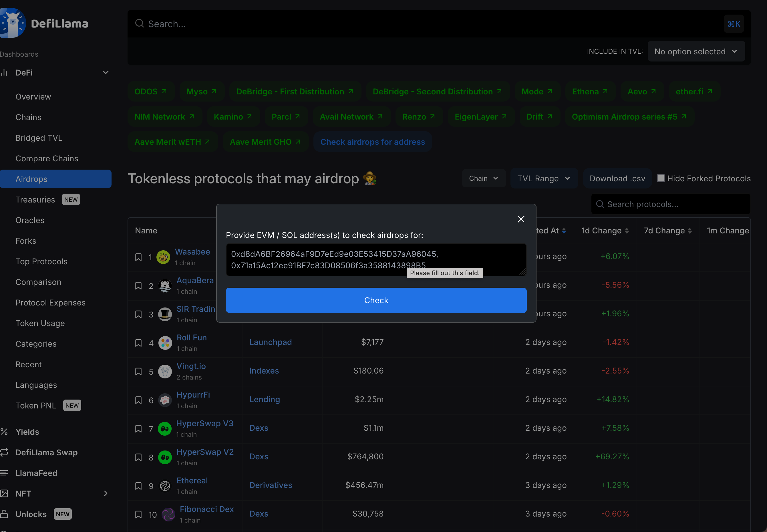This screenshot has width=767, height=532.
Task: Focus the Search protocols field
Action: click(x=670, y=204)
